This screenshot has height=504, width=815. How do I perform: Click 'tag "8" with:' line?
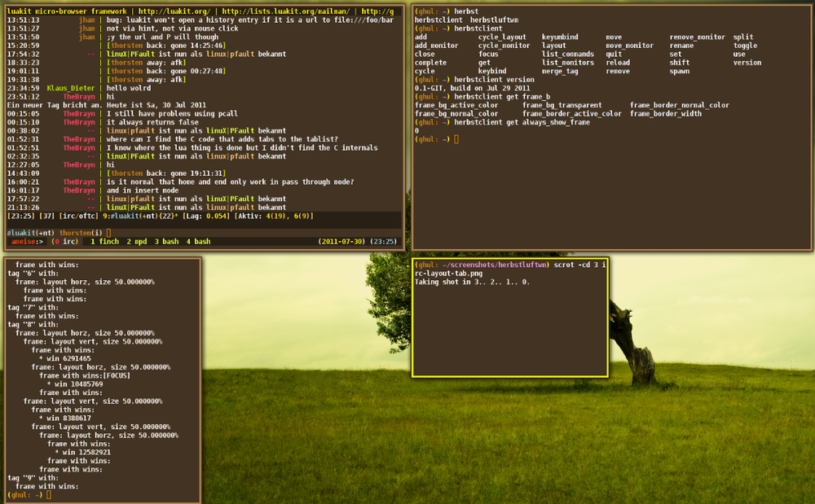click(x=33, y=324)
